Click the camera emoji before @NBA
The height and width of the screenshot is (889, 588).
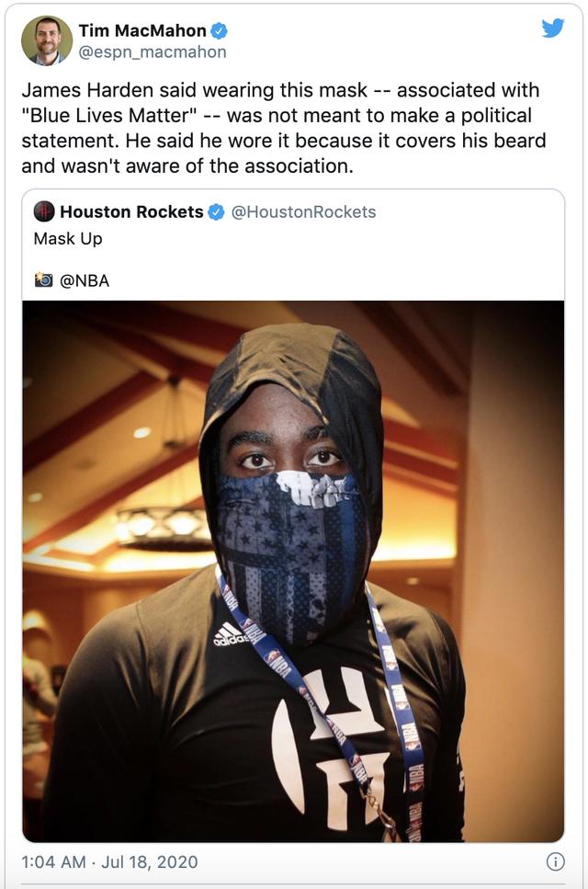[43, 280]
